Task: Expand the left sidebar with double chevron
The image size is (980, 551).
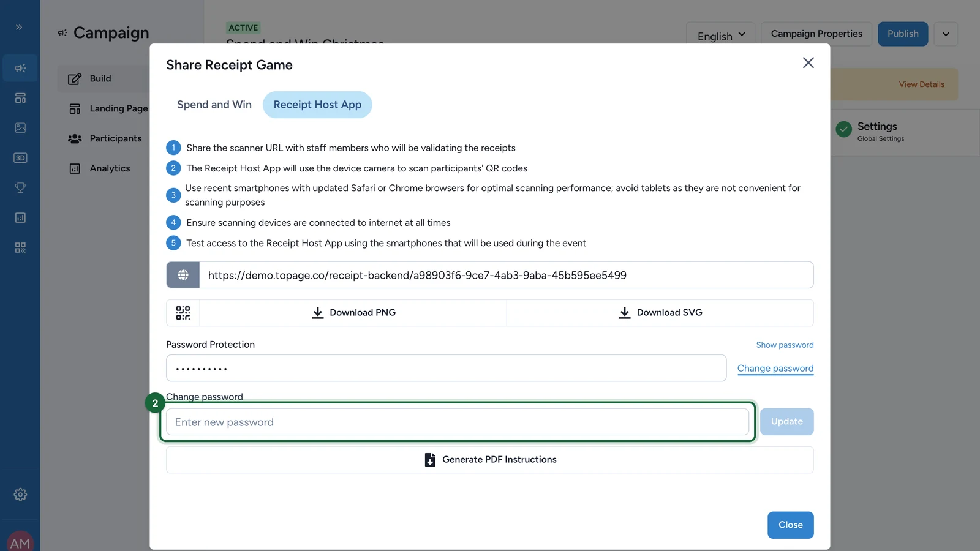Action: [x=19, y=27]
